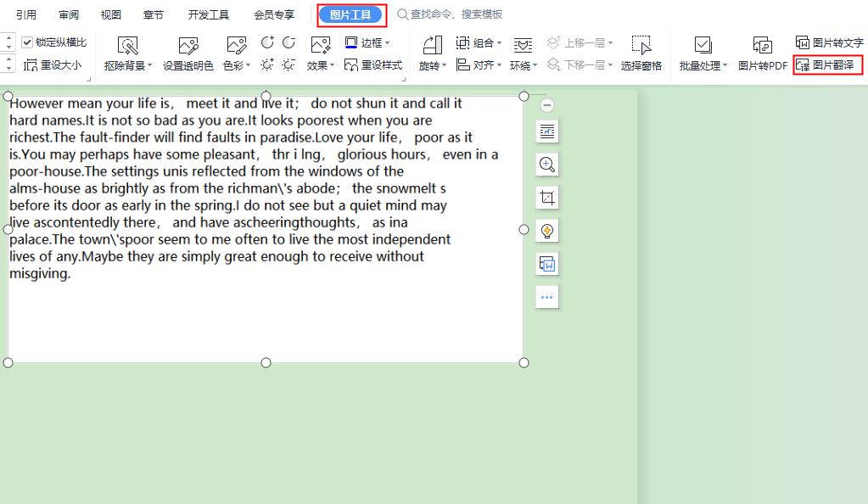
Task: Click the command search box (查找命令)
Action: [x=456, y=14]
